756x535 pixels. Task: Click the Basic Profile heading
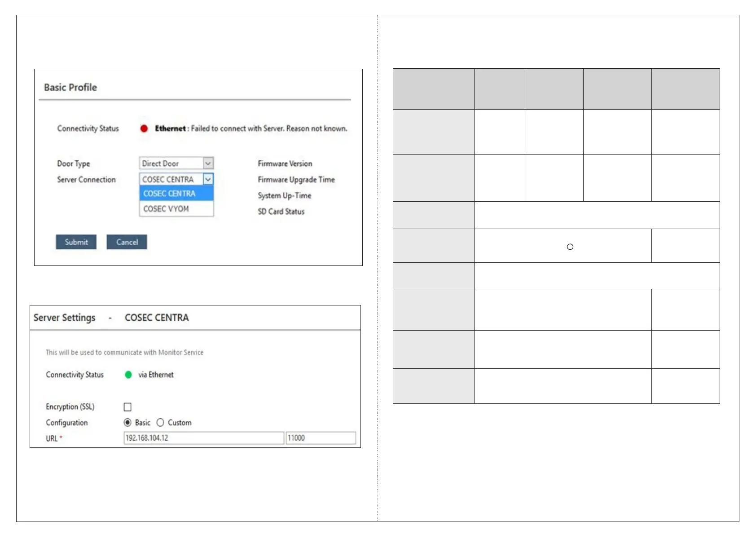(70, 87)
